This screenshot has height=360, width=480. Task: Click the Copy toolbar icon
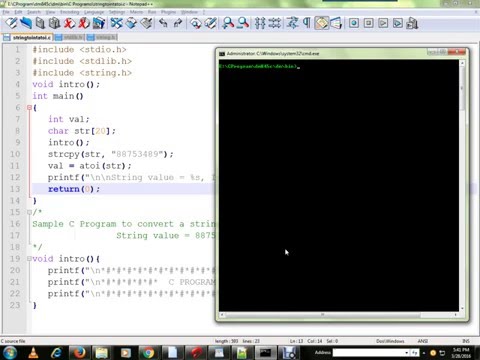[131, 23]
